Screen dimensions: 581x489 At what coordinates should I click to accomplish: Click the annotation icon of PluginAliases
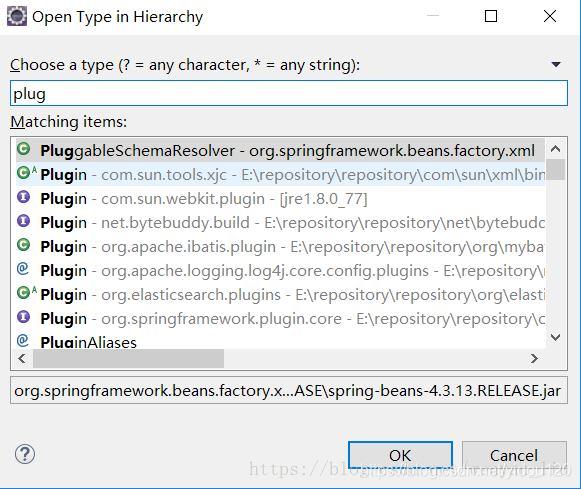point(23,340)
